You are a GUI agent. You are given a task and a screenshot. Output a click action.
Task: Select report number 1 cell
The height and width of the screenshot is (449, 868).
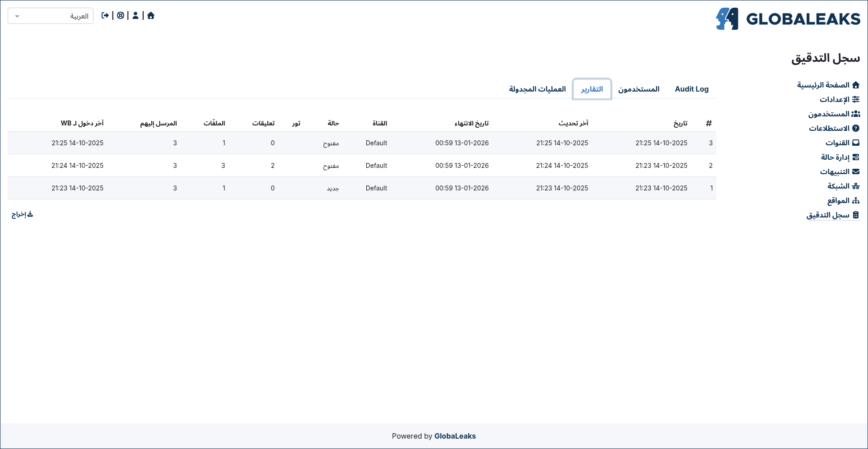coord(711,188)
